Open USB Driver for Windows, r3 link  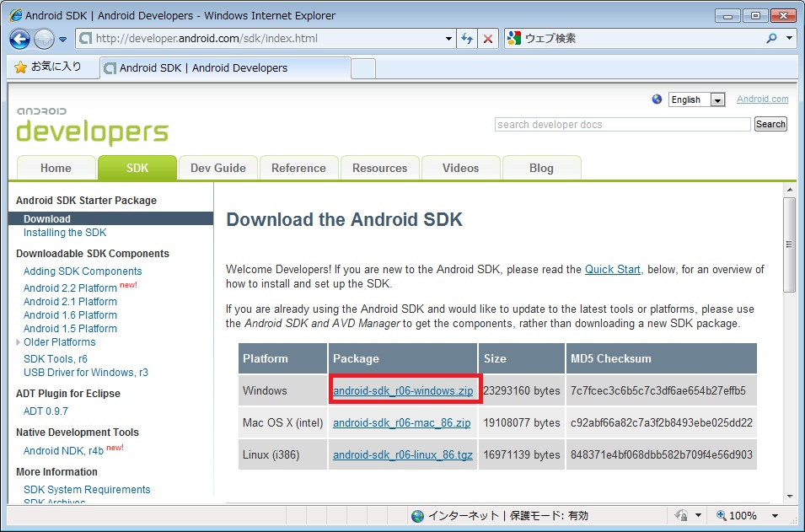coord(86,373)
